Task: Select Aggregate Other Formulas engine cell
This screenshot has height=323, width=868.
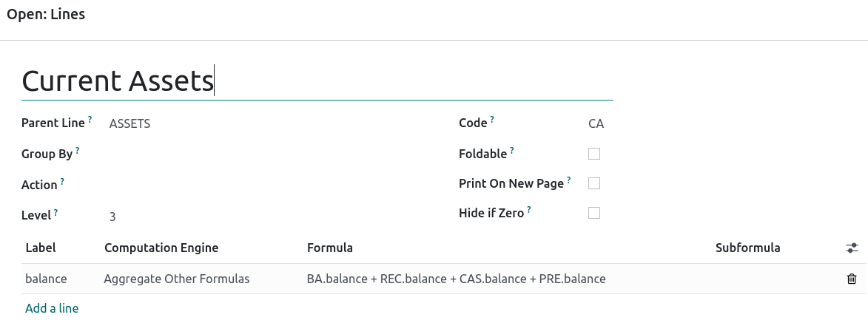Action: click(177, 279)
